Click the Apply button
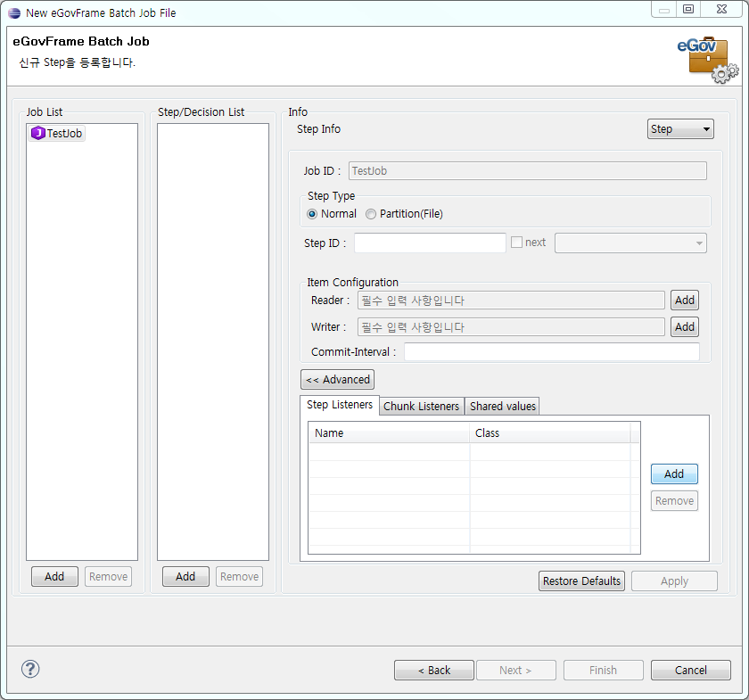The width and height of the screenshot is (749, 700). 674,581
